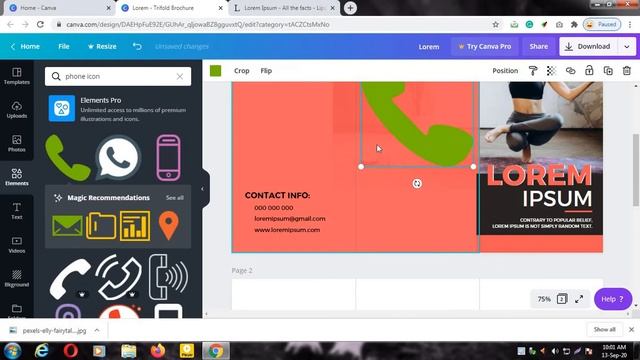The image size is (640, 360).
Task: Expand the downloaded jpg file options
Action: (x=97, y=331)
